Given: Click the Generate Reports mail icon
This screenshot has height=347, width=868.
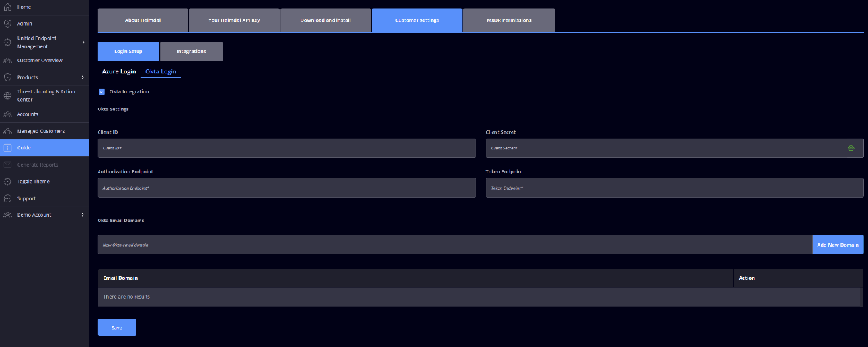Looking at the screenshot, I should [x=7, y=165].
